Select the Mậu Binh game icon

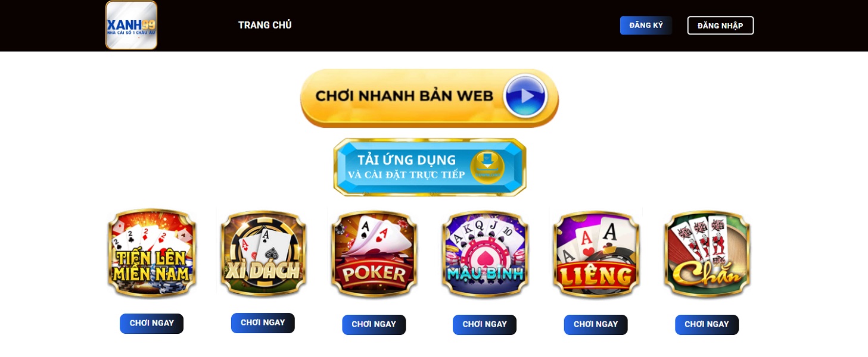tap(485, 253)
